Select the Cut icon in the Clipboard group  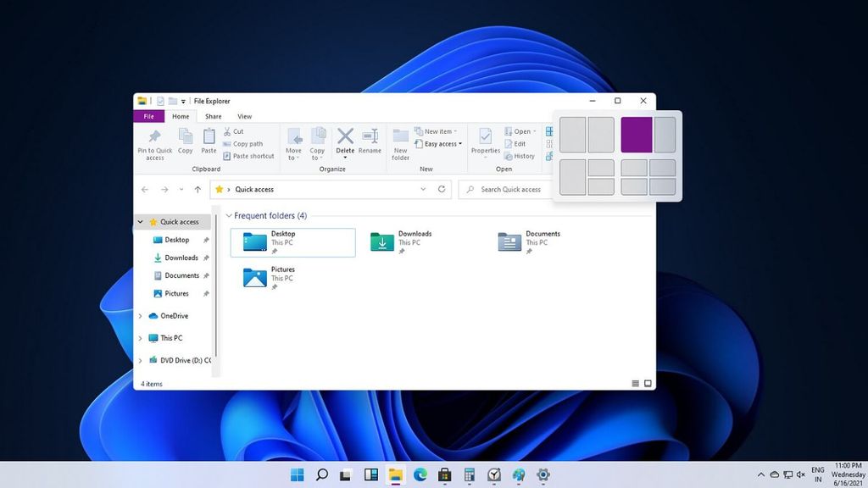point(229,130)
